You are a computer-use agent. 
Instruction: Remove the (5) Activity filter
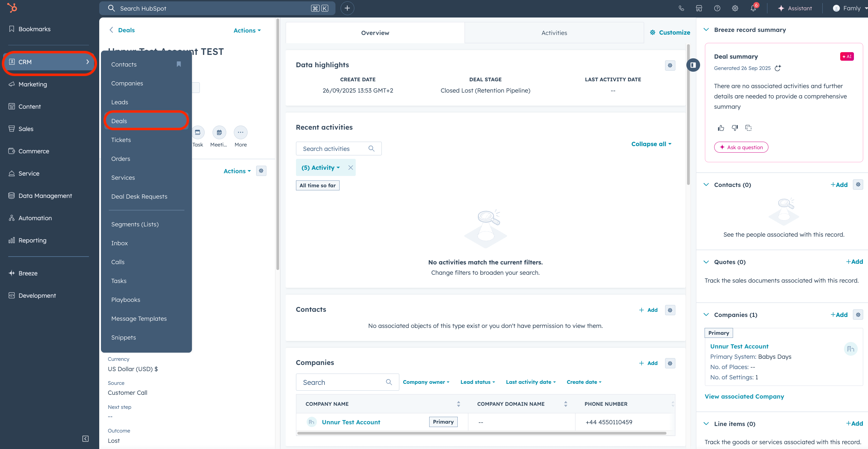click(x=351, y=168)
